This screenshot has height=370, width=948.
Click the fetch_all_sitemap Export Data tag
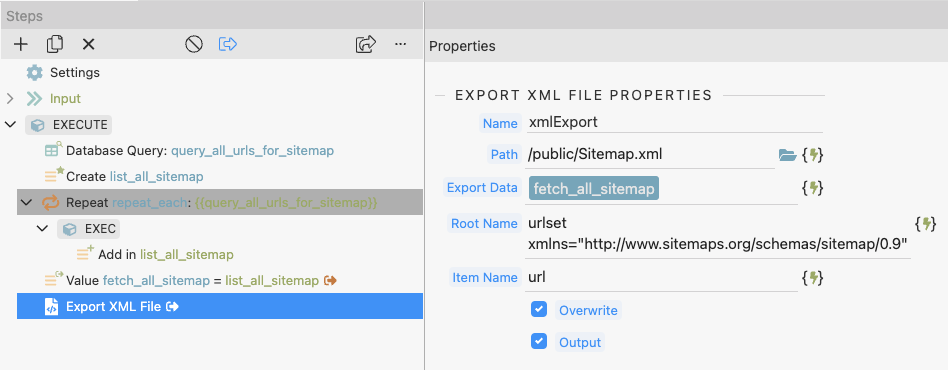click(x=594, y=189)
